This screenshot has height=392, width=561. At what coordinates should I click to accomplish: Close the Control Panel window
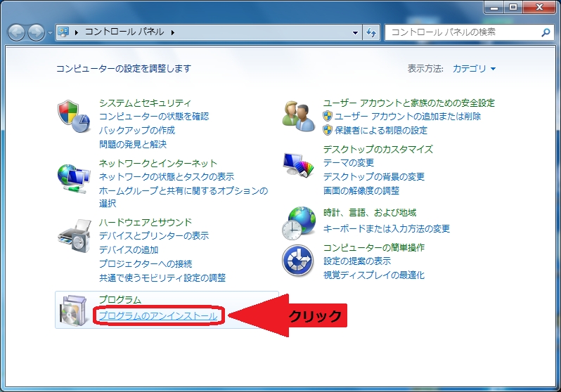[539, 7]
